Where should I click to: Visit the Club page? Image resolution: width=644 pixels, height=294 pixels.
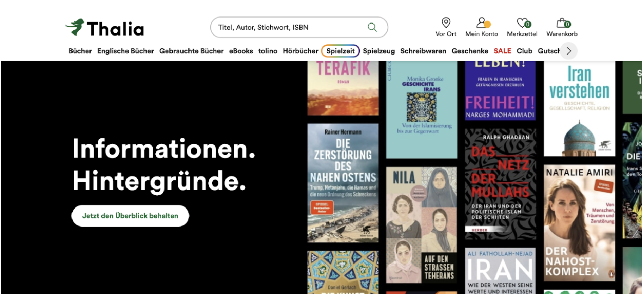tap(524, 51)
